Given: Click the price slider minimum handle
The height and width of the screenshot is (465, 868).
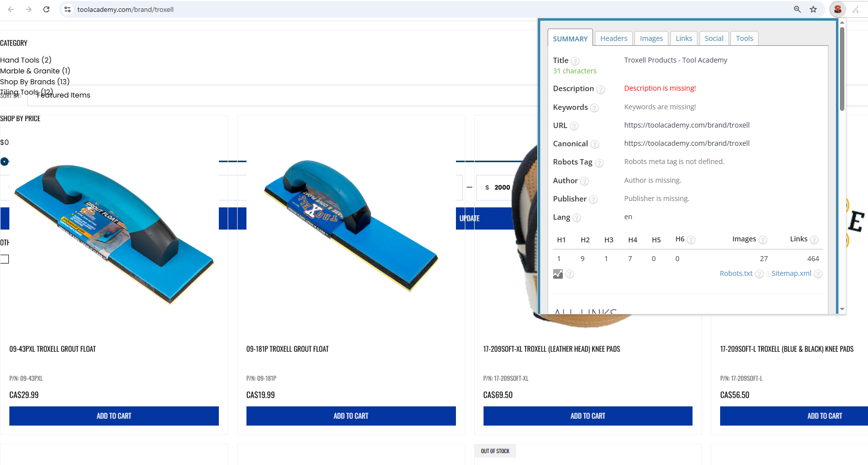Looking at the screenshot, I should tap(4, 162).
